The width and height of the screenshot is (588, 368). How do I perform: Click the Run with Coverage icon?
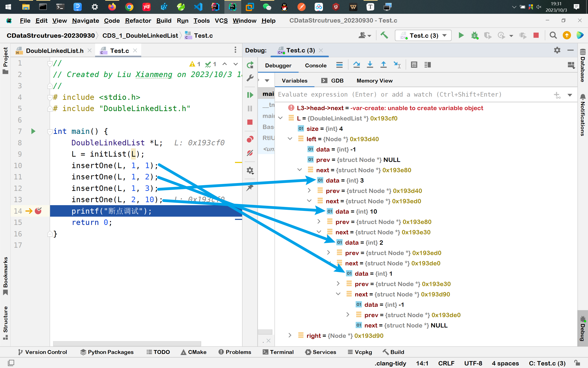488,35
